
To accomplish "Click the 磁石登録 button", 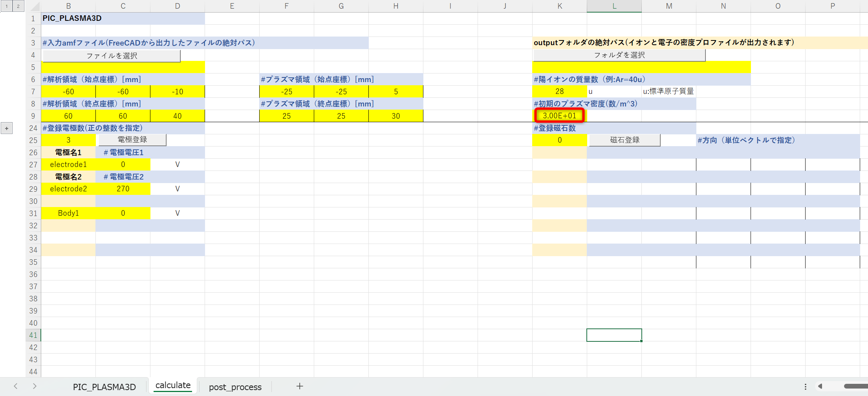I will [x=624, y=140].
